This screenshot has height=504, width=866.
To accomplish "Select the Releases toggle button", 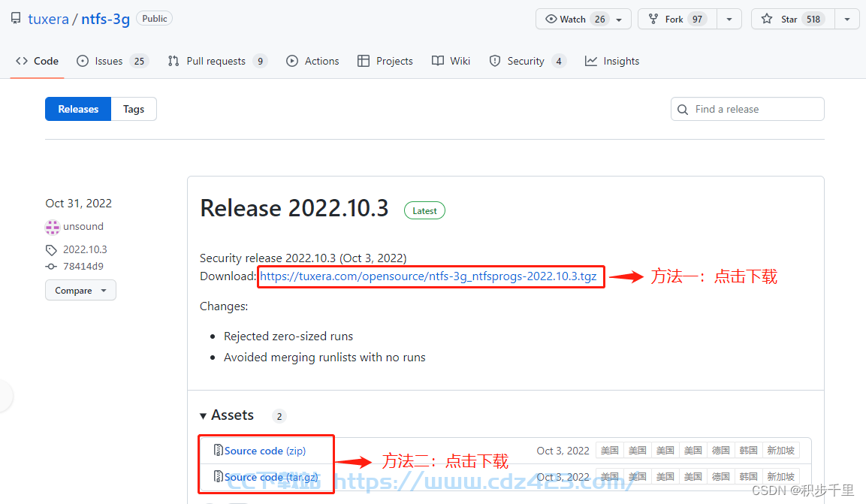I will [78, 110].
